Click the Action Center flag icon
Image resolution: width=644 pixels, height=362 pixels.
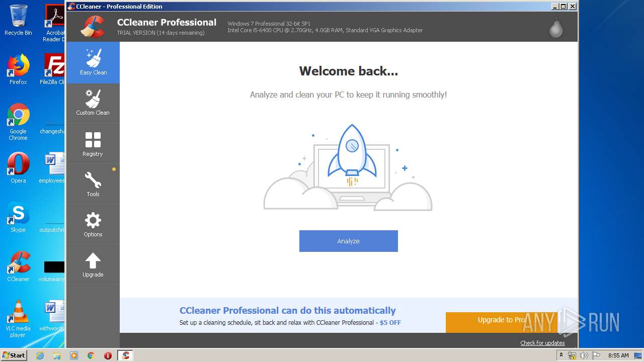point(596,355)
